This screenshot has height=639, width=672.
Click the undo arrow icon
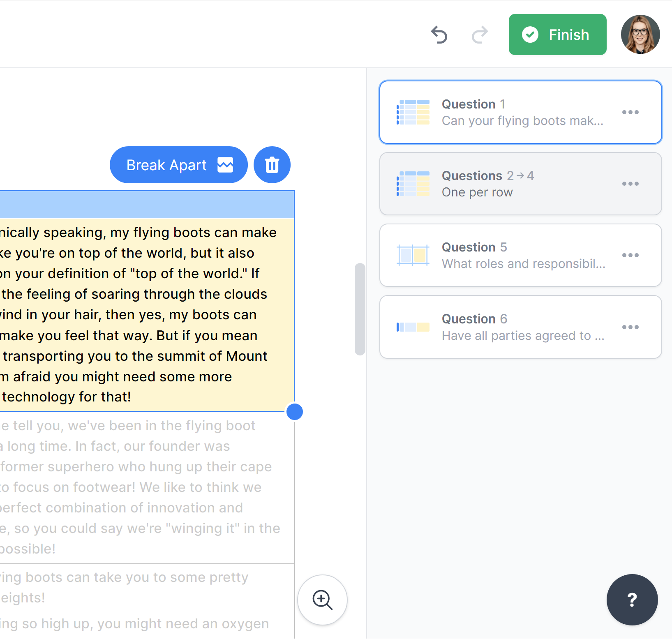pyautogui.click(x=439, y=35)
